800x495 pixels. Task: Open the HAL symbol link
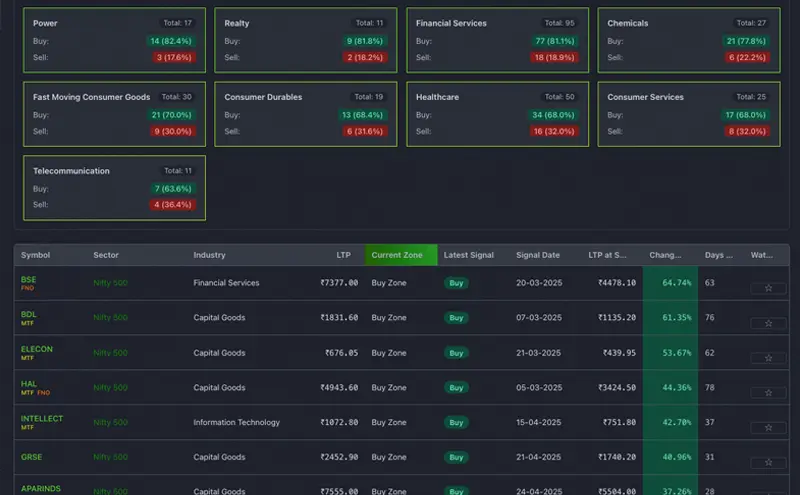[x=29, y=384]
